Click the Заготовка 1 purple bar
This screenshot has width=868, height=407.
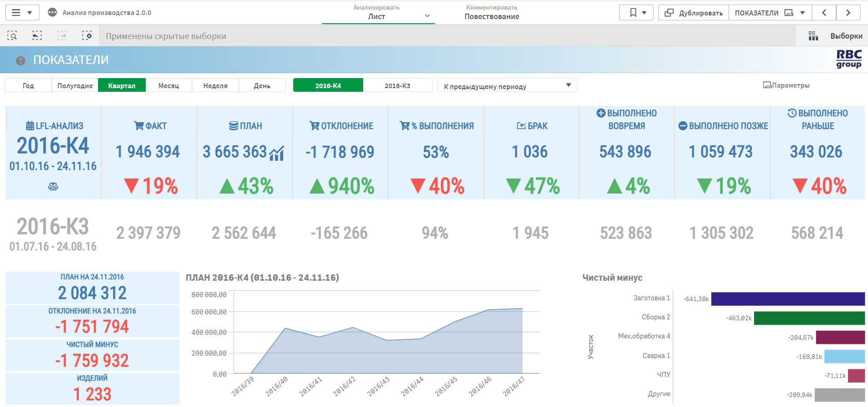pos(788,299)
